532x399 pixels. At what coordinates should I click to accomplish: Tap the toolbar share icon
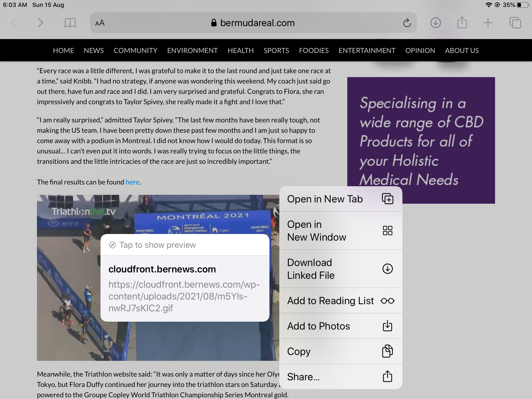(462, 23)
